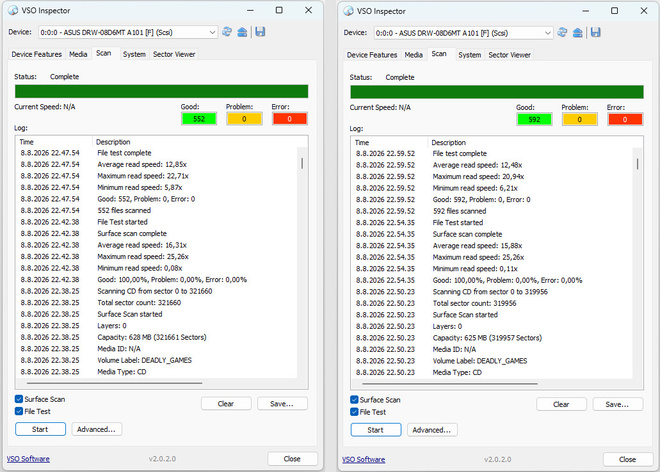Viewport: 660px width, 472px height.
Task: Click vertical log scrollbar thumb in right window
Action: point(637,164)
